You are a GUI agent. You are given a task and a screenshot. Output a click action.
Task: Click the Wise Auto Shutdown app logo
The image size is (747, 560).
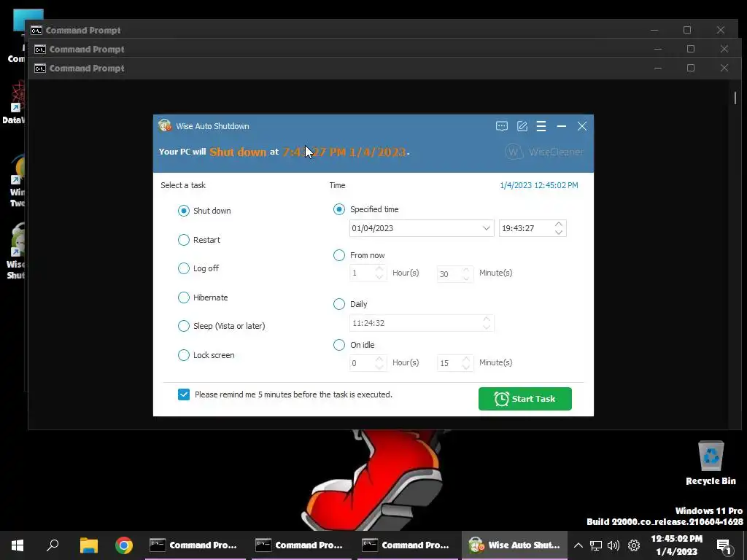click(165, 125)
